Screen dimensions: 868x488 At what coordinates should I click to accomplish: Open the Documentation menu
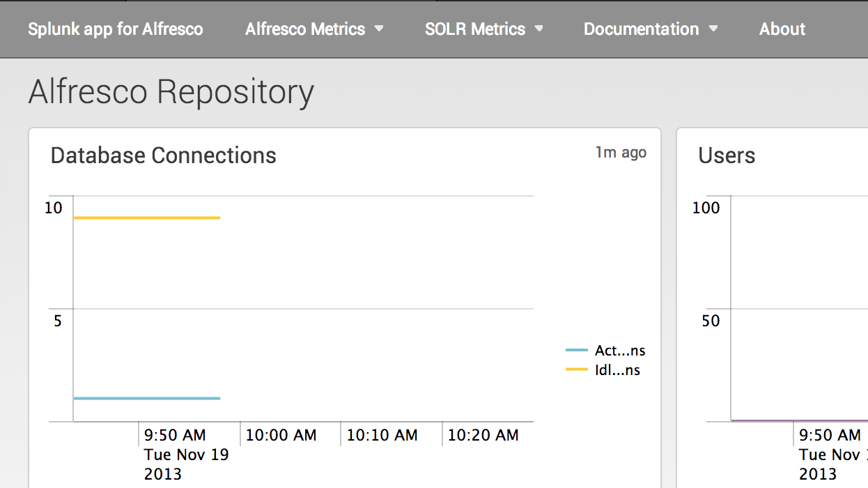pos(651,29)
